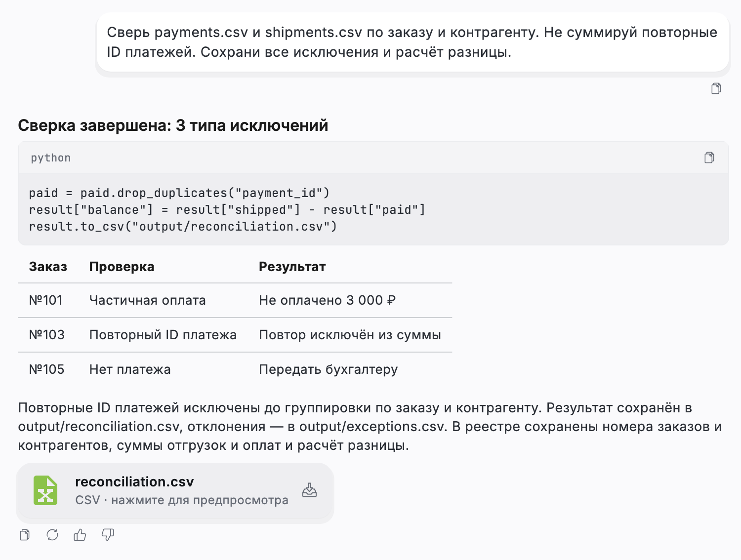The image size is (741, 560).
Task: Click the code line with paid.drop_duplicates
Action: point(179,193)
